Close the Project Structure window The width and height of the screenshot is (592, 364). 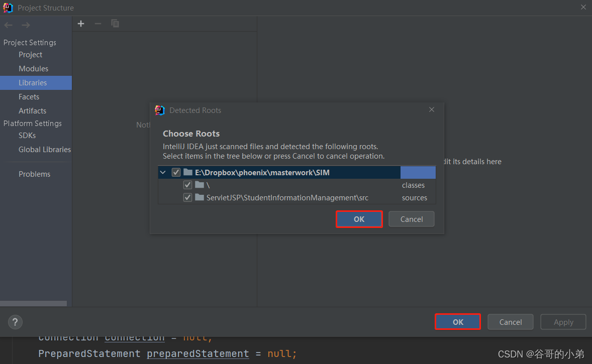coord(583,7)
